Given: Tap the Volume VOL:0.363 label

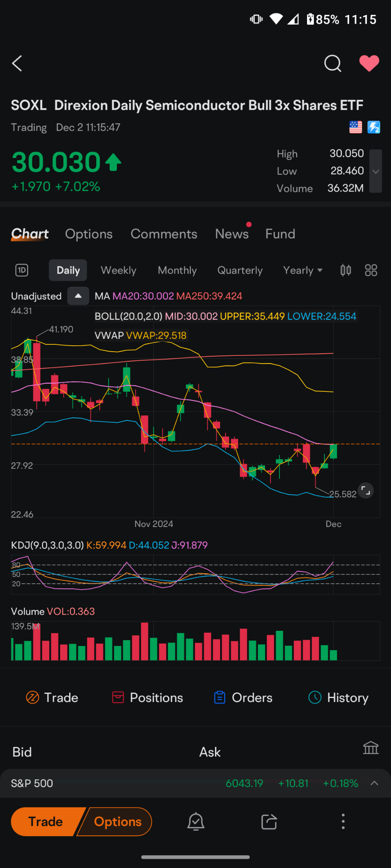Looking at the screenshot, I should point(53,611).
